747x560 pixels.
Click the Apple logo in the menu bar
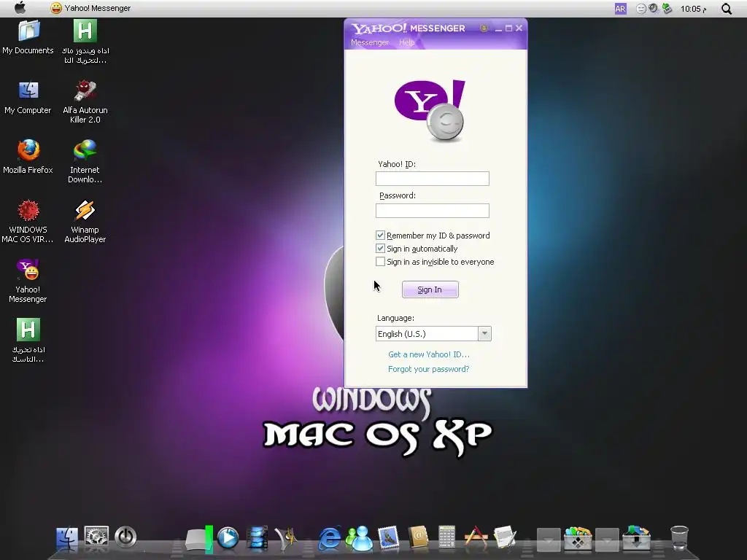pyautogui.click(x=20, y=7)
